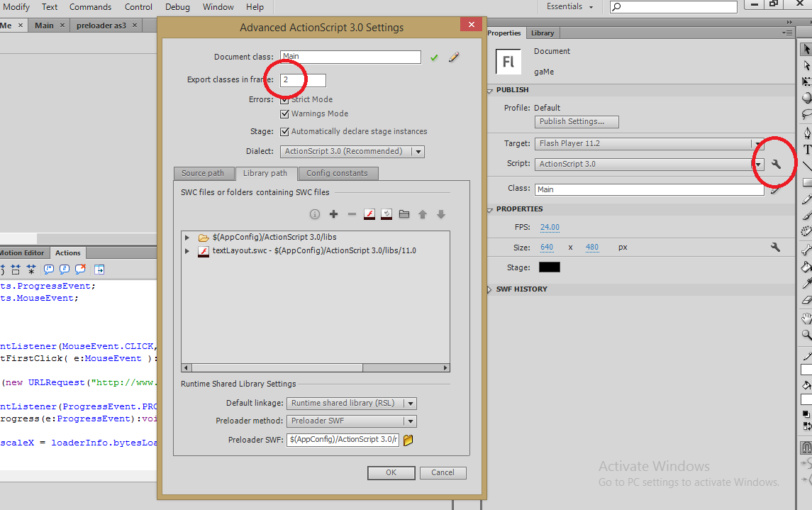The height and width of the screenshot is (510, 812).
Task: Click the Publish Settings button
Action: [x=577, y=122]
